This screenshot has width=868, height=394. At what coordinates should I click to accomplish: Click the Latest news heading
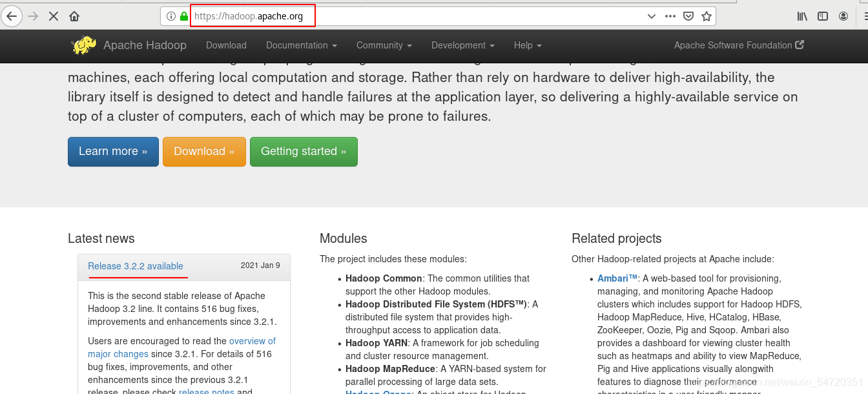(x=101, y=238)
